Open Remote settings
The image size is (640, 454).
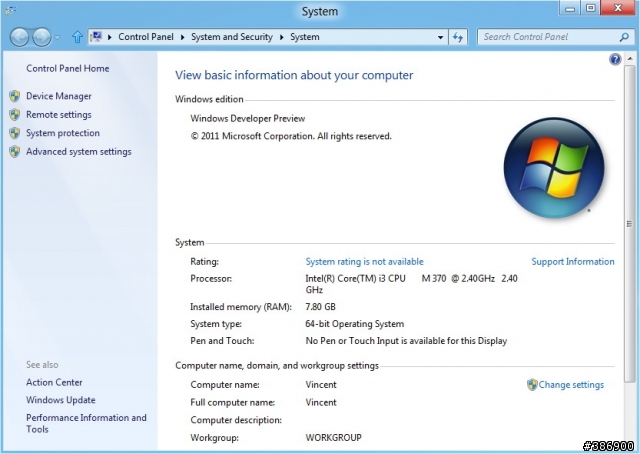(x=59, y=114)
